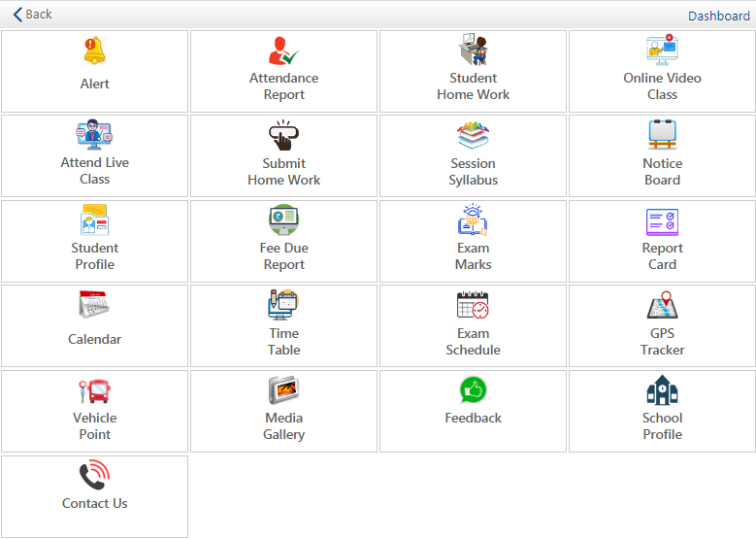View Exam Marks tile
Image resolution: width=756 pixels, height=539 pixels.
[x=473, y=241]
